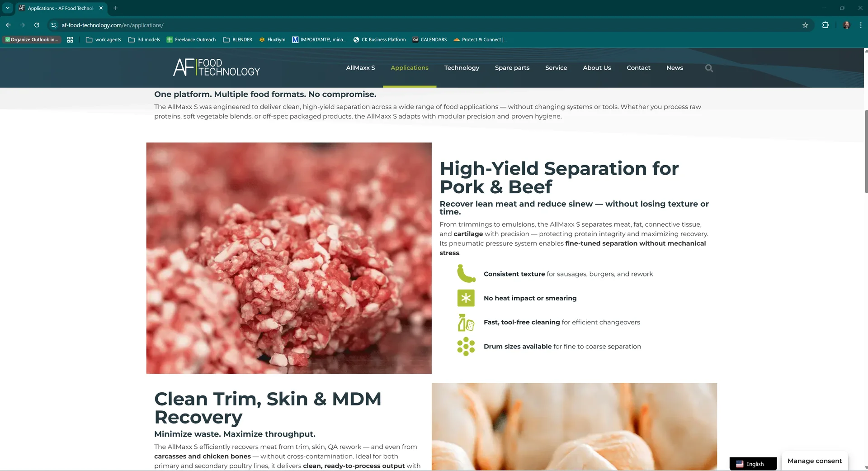Screen dimensions: 868x471
Task: Click text Fast, tool-free cleaning
Action: (x=522, y=322)
